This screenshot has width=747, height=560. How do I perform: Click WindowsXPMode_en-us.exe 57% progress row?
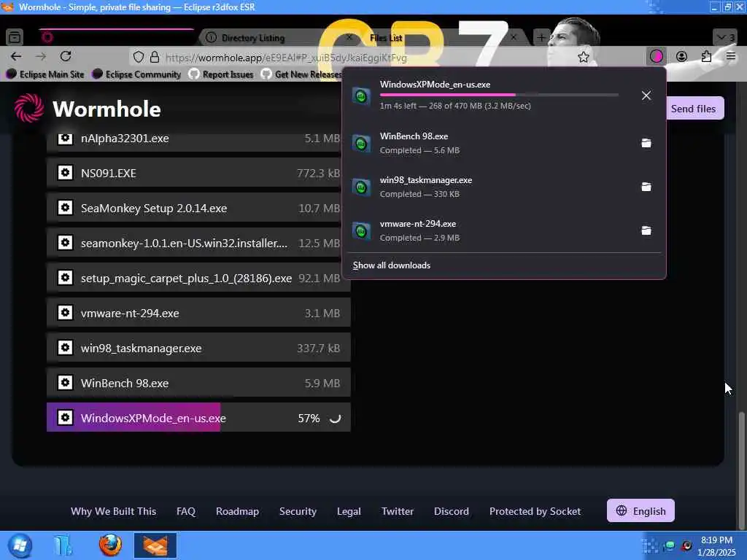[x=198, y=418]
